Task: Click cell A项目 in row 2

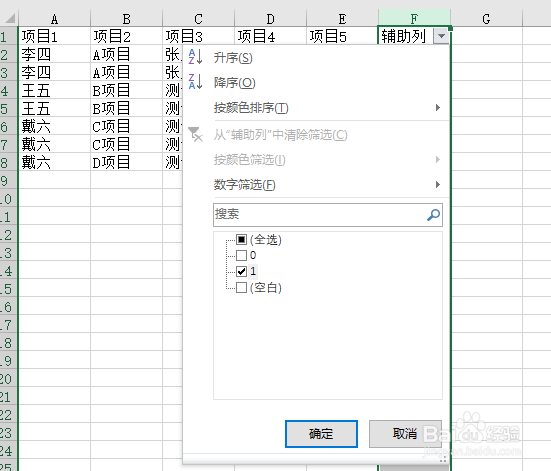Action: [x=127, y=54]
